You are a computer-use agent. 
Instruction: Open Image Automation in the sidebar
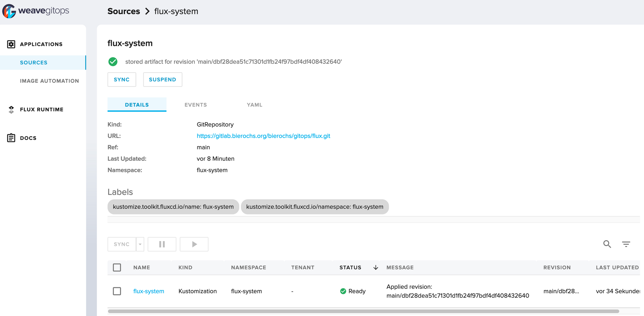coord(49,81)
